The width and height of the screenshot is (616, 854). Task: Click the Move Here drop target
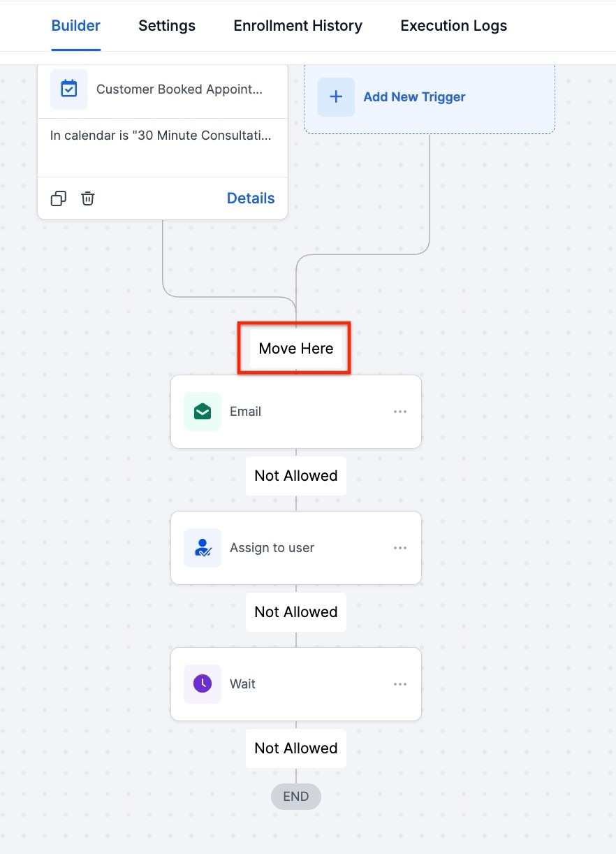(295, 348)
